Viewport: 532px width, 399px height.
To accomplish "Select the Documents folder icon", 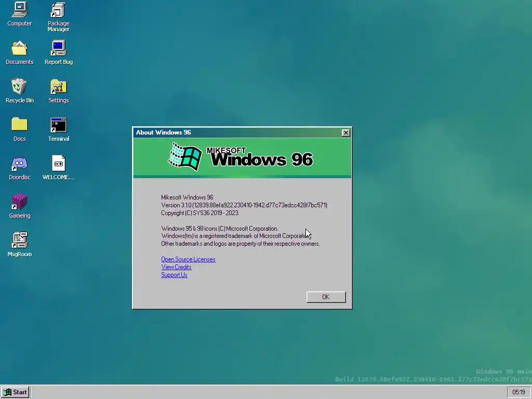I will (19, 52).
